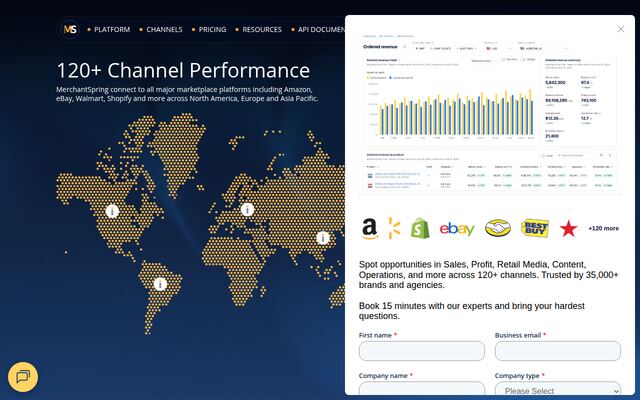Click the eBay logo
This screenshot has width=640, height=400.
click(457, 229)
